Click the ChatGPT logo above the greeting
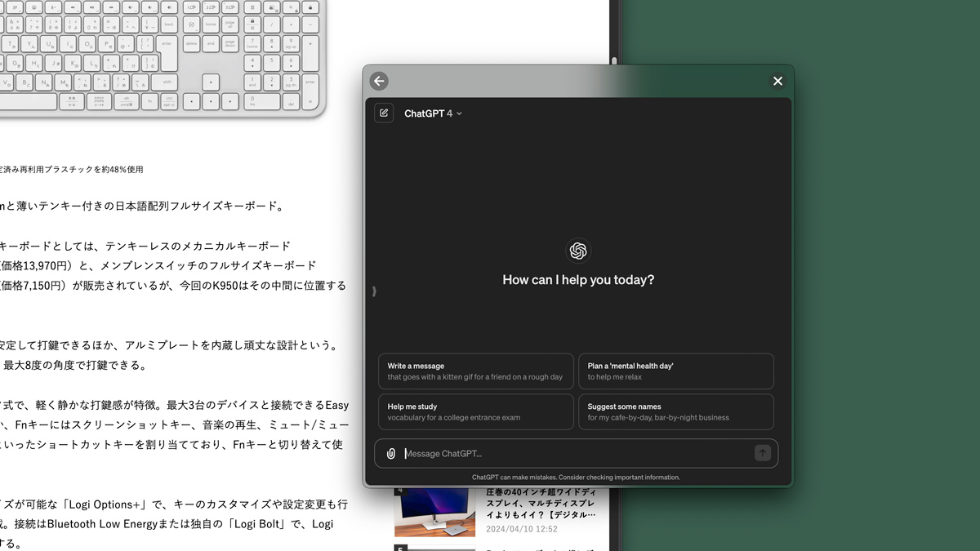980x551 pixels. [578, 251]
